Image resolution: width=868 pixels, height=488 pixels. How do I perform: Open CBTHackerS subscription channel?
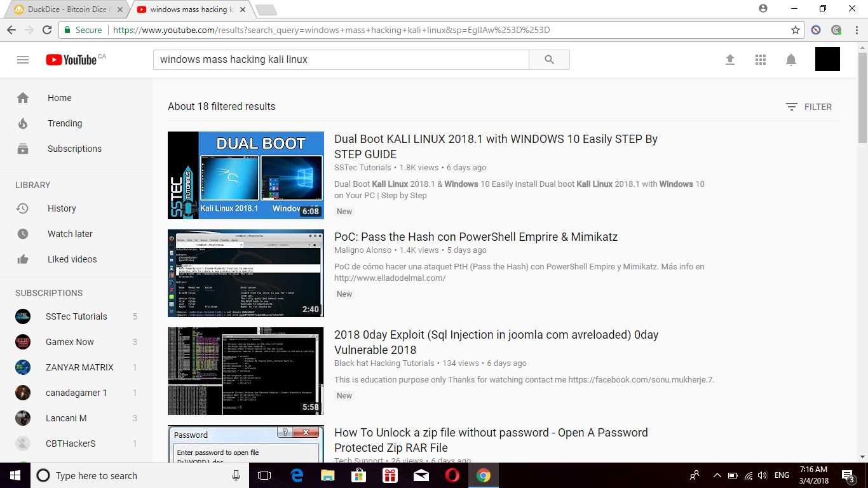click(76, 444)
